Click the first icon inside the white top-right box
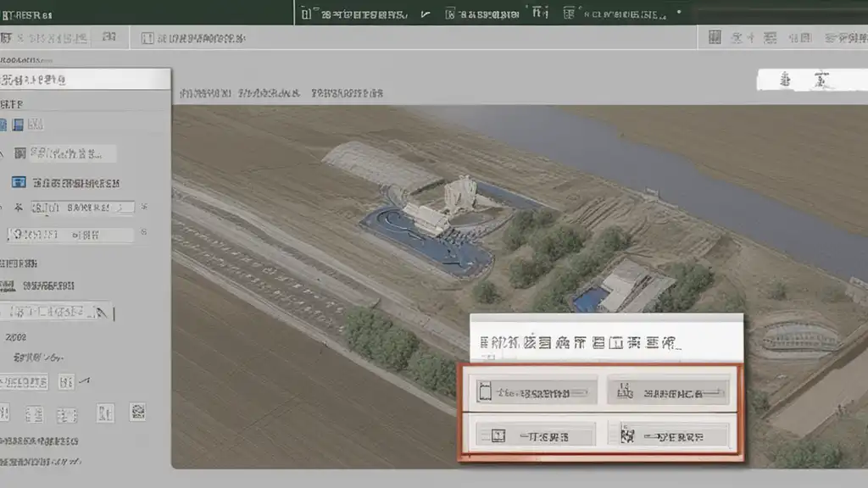This screenshot has width=868, height=488. [785, 80]
